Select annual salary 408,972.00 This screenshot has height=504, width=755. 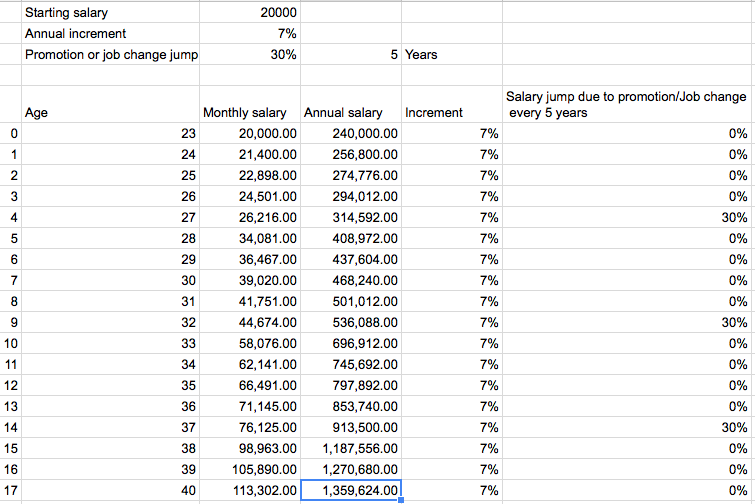[351, 238]
